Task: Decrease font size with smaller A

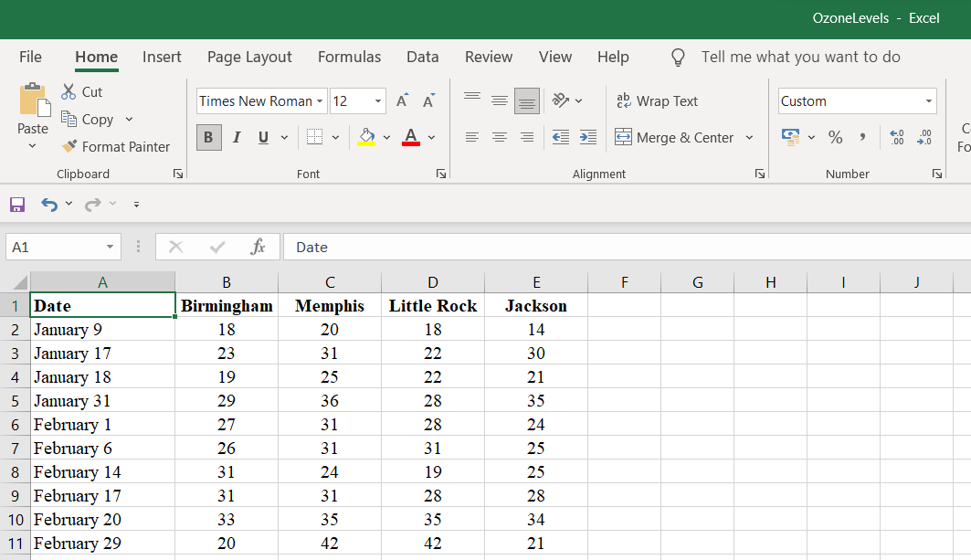Action: pos(428,101)
